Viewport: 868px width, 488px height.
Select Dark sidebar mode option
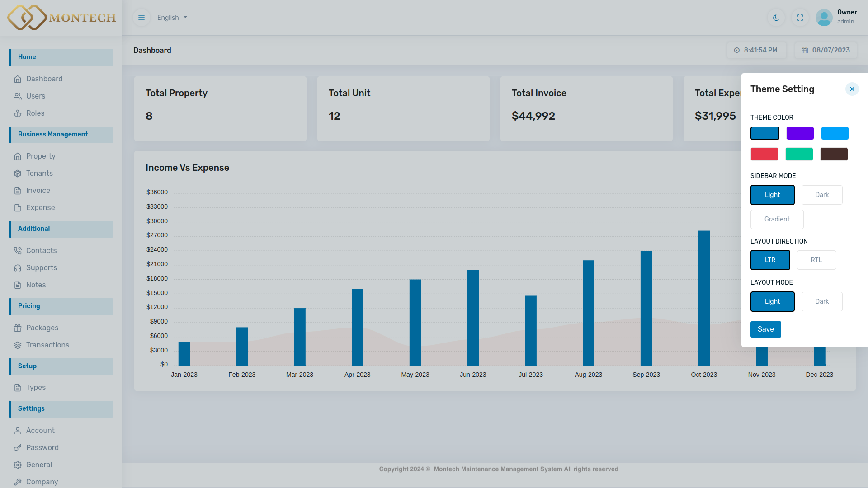pos(821,195)
